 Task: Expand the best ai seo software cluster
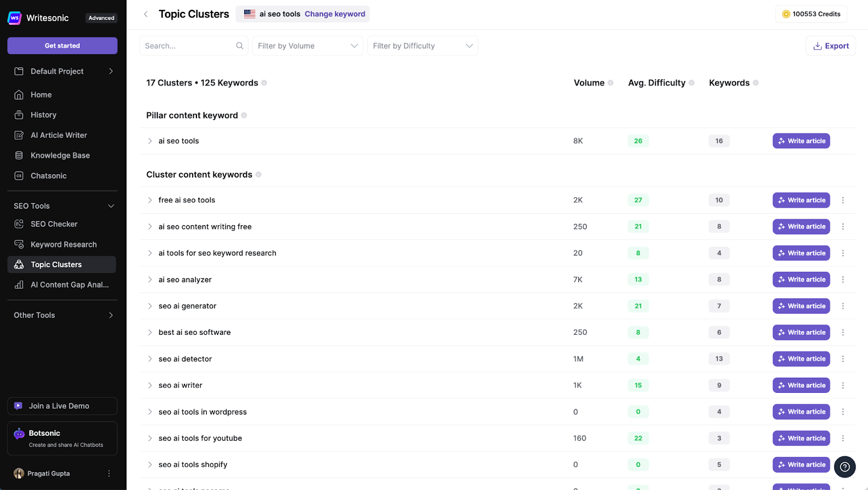(x=150, y=333)
